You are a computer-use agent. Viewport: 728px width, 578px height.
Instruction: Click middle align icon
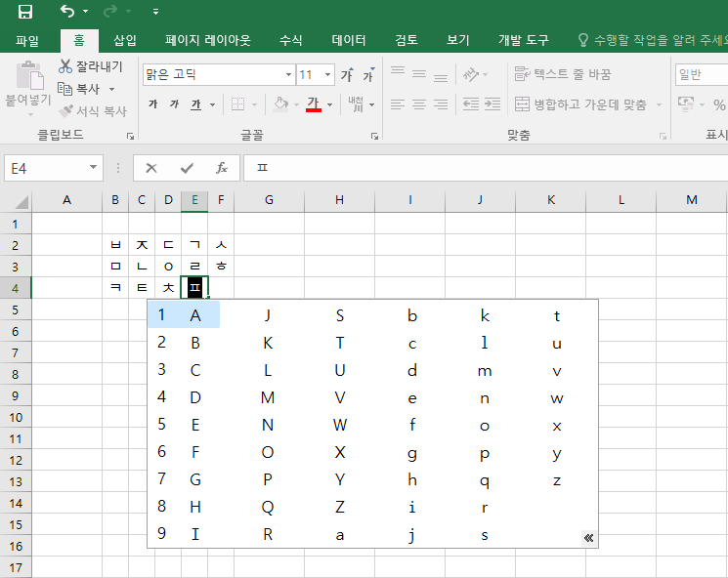pos(419,74)
